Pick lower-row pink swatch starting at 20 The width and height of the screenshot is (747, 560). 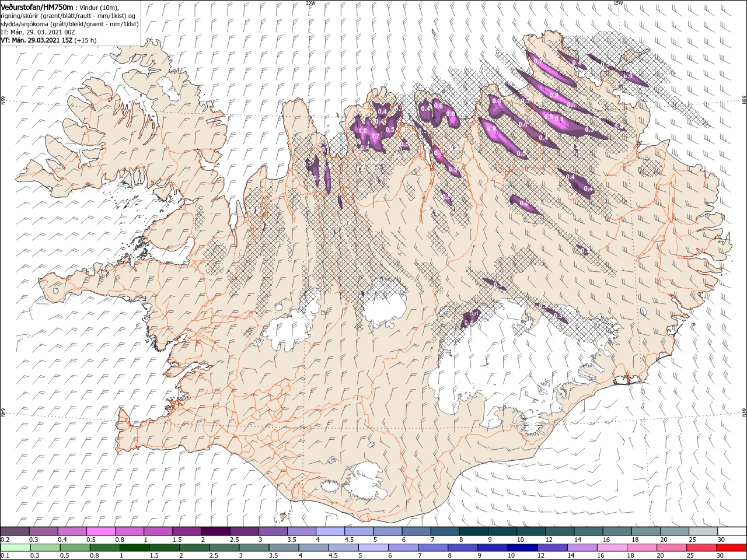pyautogui.click(x=671, y=548)
